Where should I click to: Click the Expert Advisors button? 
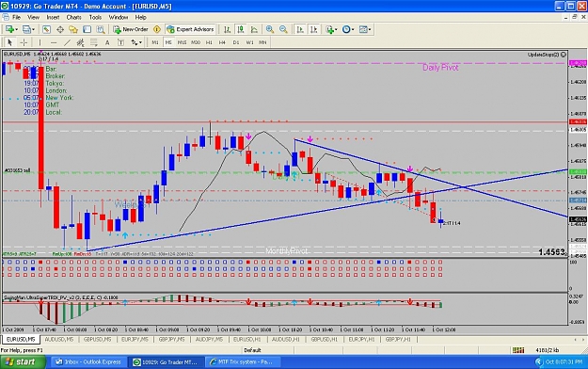190,29
